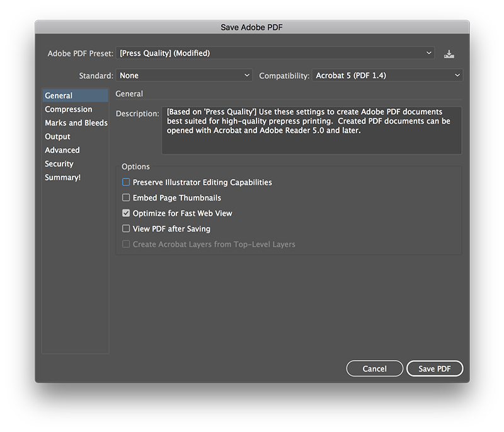Switch to the Security section
This screenshot has height=432, width=504.
[75, 164]
